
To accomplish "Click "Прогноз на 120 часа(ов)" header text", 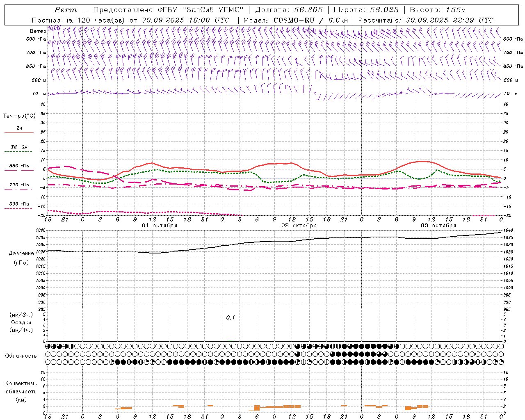I will click(x=79, y=20).
